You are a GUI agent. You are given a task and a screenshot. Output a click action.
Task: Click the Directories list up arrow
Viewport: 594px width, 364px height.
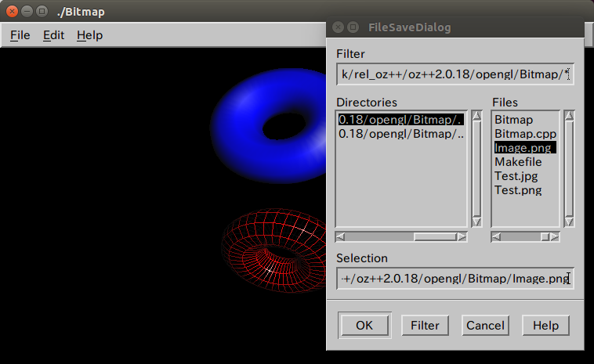pos(476,115)
